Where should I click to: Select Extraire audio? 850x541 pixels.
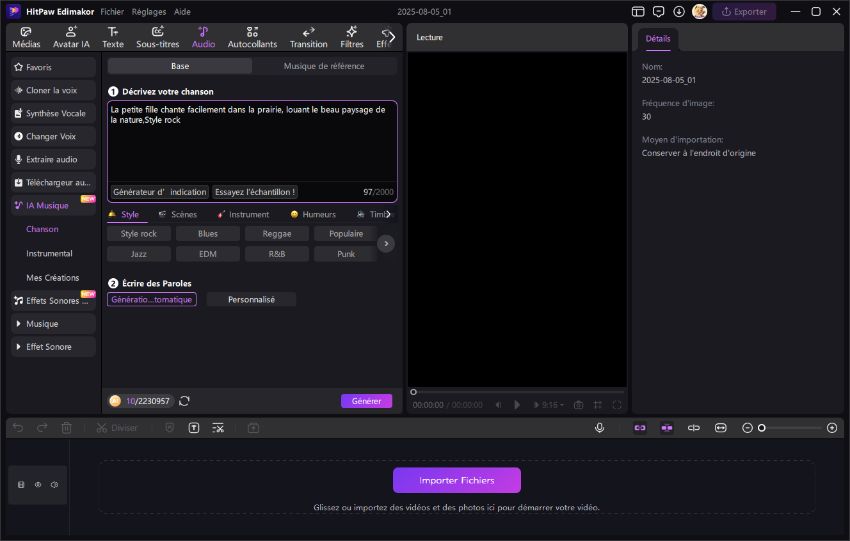click(x=53, y=159)
